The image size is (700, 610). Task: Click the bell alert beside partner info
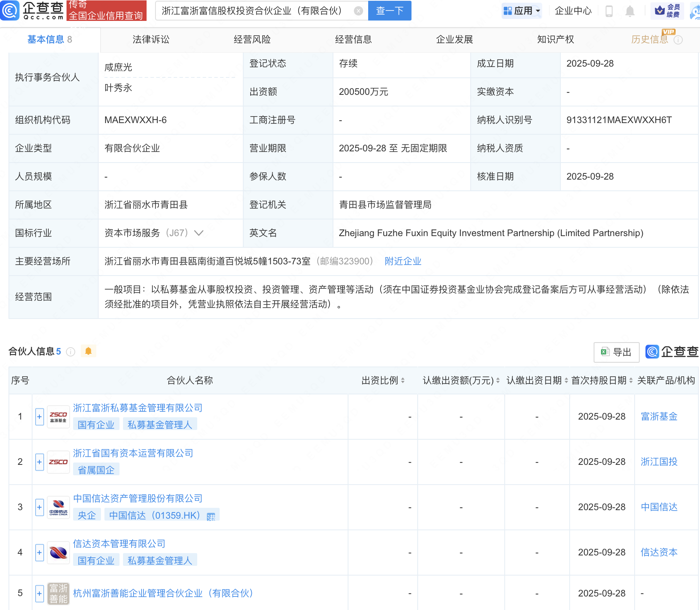tap(88, 351)
